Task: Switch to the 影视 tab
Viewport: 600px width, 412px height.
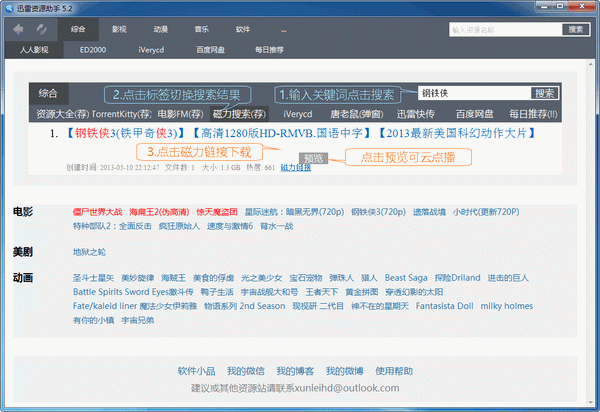Action: [x=119, y=29]
